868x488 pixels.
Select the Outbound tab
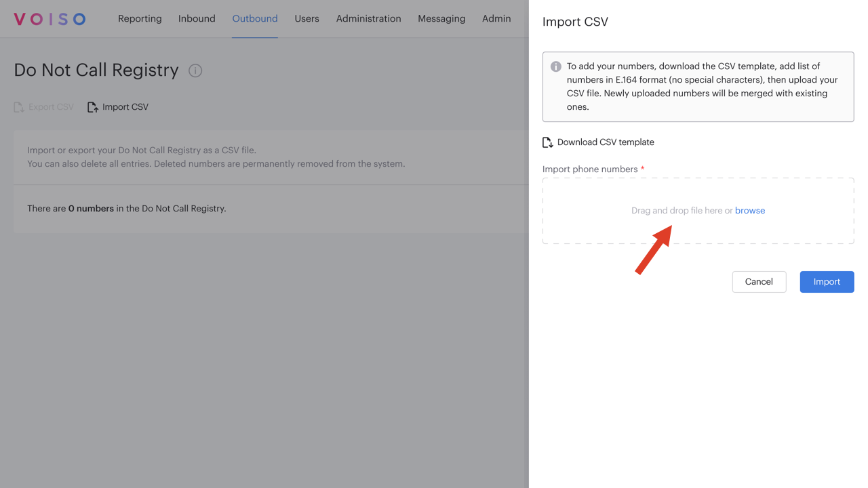click(254, 18)
